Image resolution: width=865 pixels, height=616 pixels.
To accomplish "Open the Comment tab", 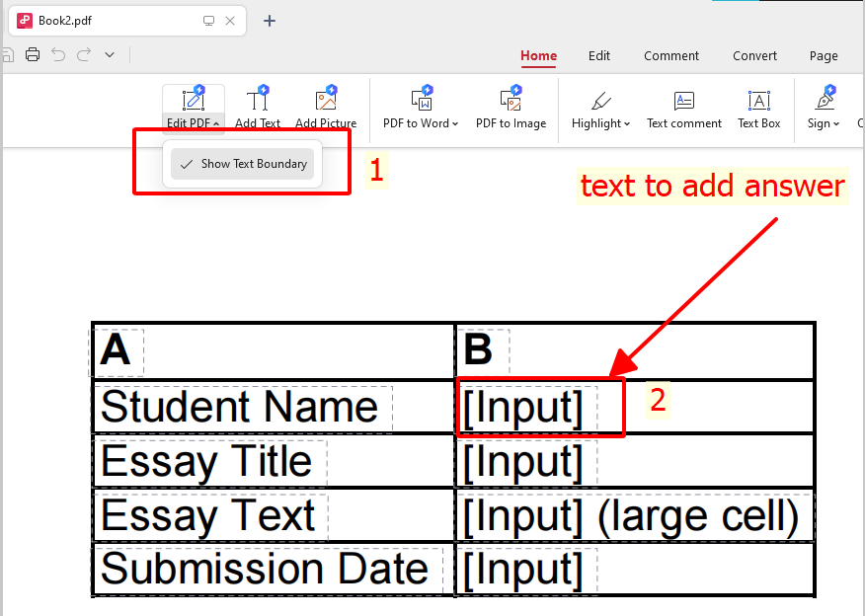I will (671, 56).
